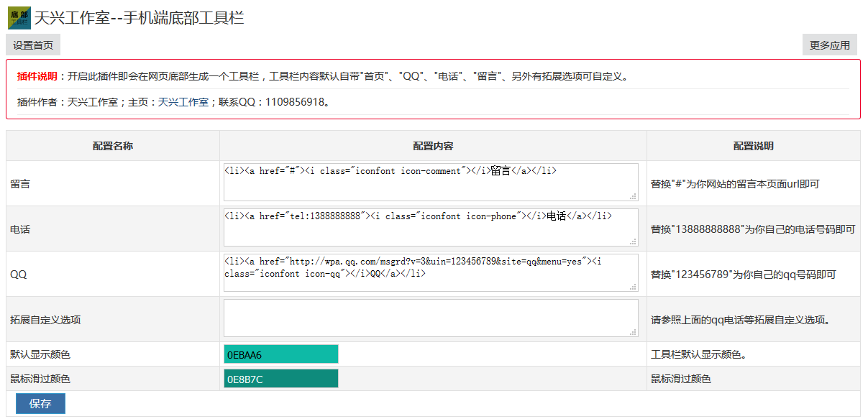868x419 pixels.
Task: Click the 123456789 qq replacement description
Action: 744,275
